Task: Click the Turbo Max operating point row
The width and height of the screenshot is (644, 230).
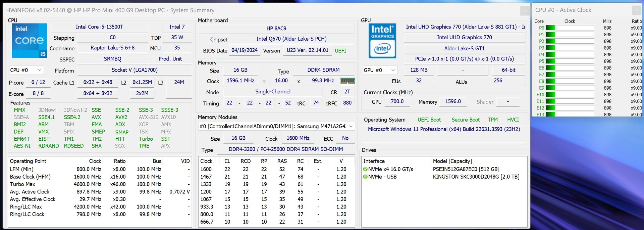Action: 100,184
